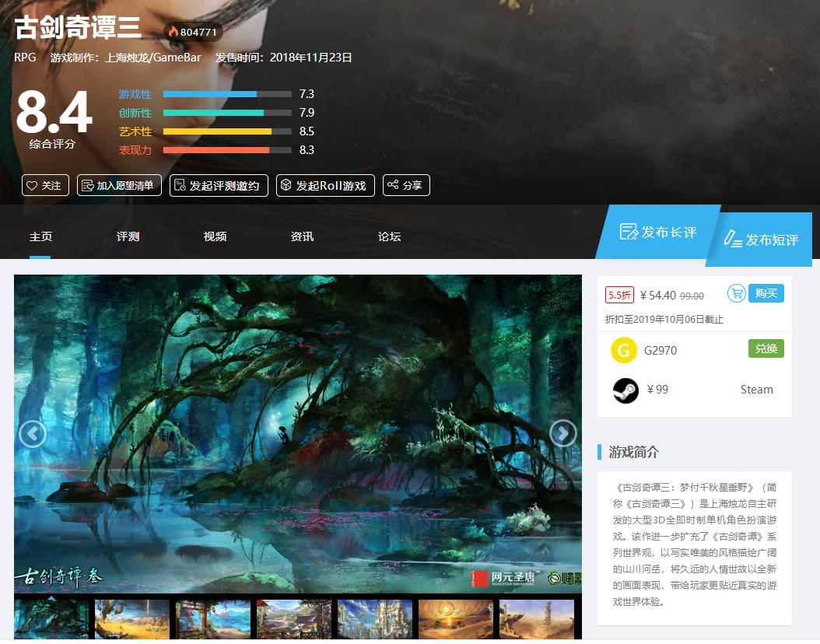Image resolution: width=820 pixels, height=644 pixels.
Task: Click the 兑换 button to redeem
Action: coord(766,348)
